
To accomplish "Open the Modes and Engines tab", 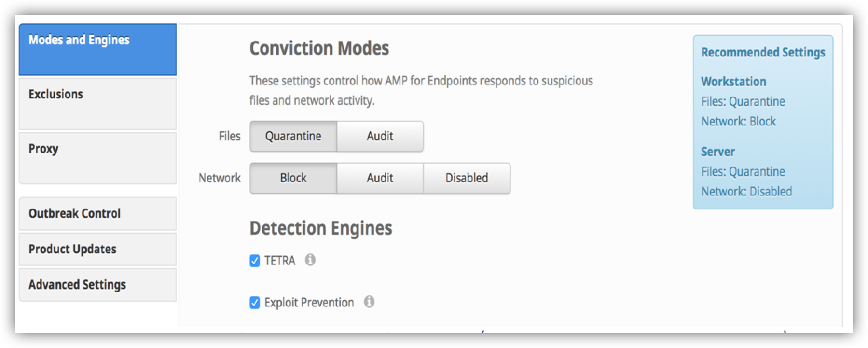I will tap(98, 49).
